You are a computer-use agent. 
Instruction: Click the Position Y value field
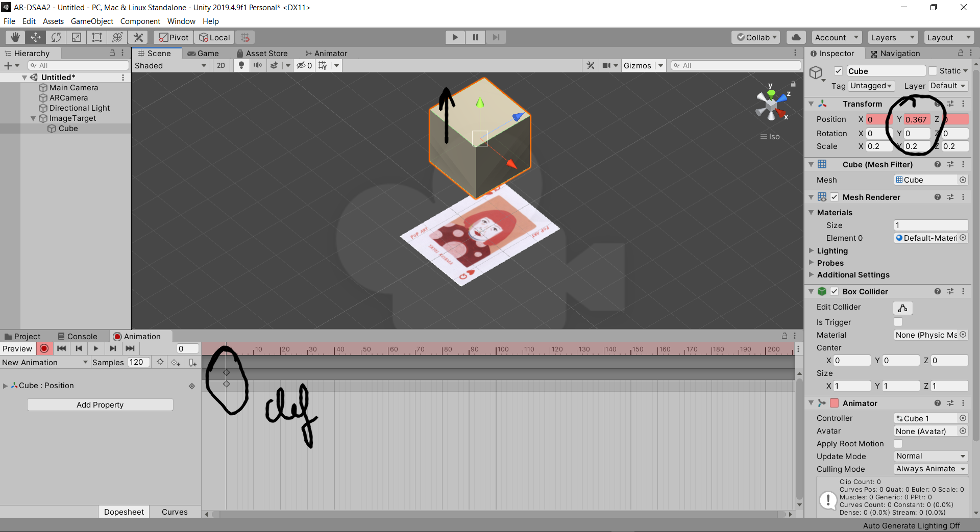point(916,119)
